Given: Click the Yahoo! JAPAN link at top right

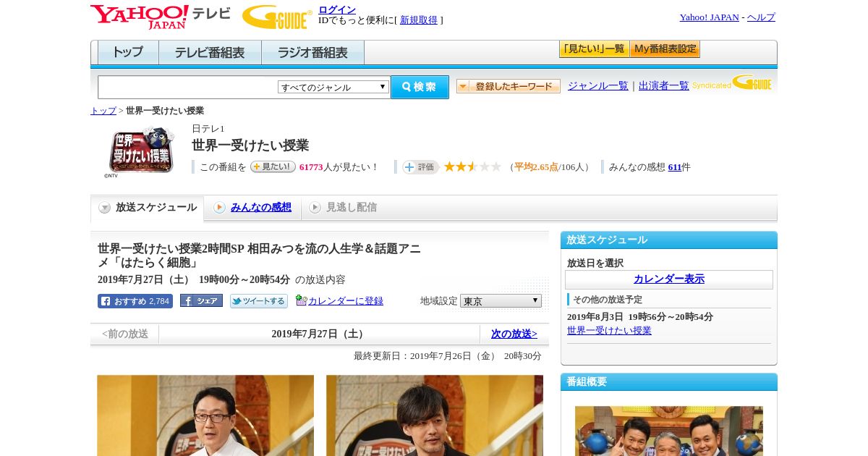Looking at the screenshot, I should click(x=709, y=17).
